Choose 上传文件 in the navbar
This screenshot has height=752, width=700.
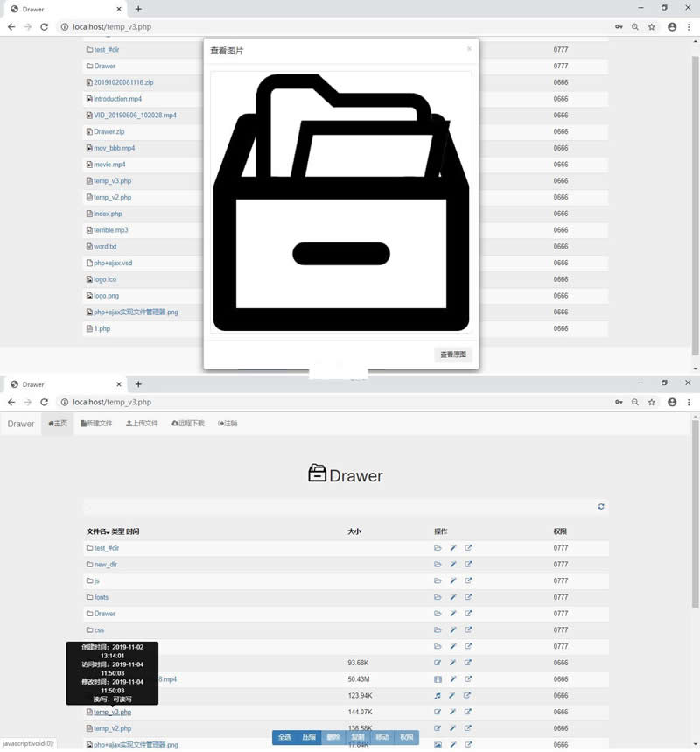pos(142,424)
